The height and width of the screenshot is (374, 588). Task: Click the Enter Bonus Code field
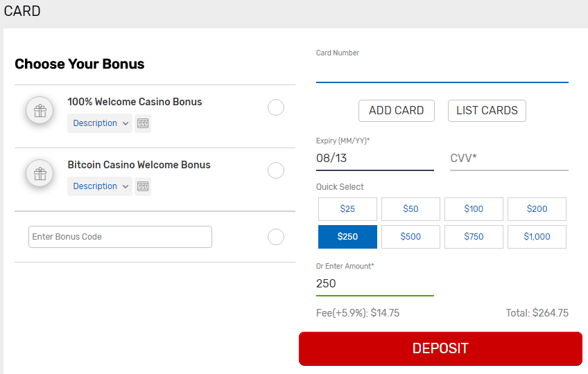(120, 237)
